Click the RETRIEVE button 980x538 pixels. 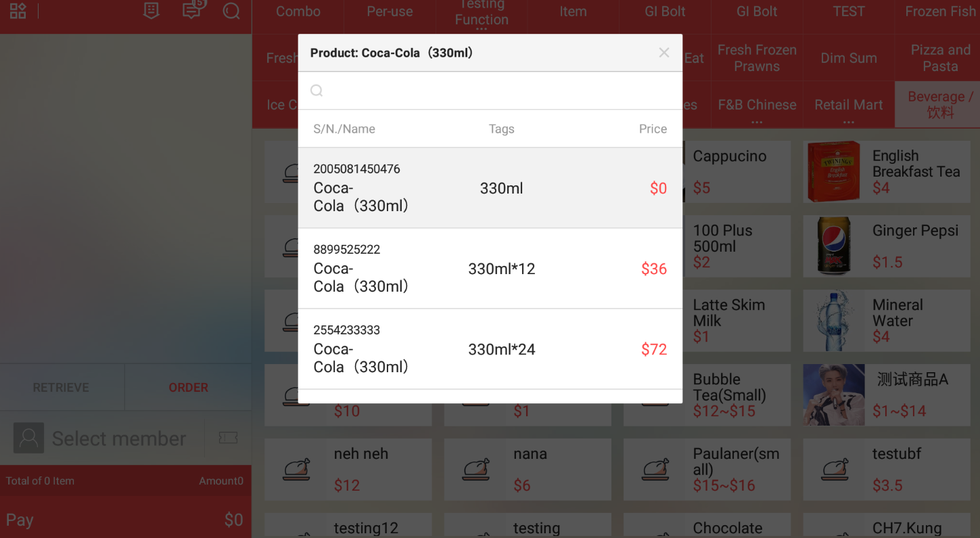(62, 387)
